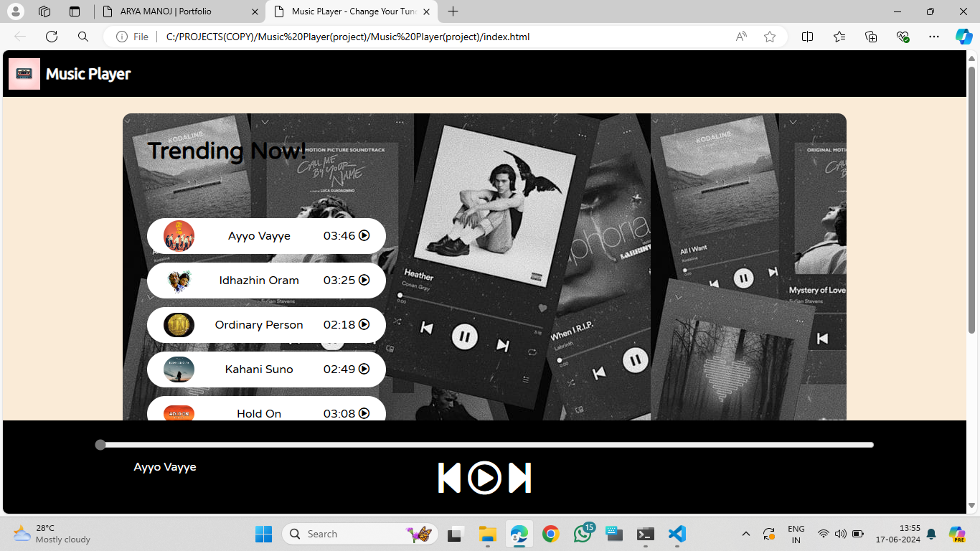Open the Workspaces button
The image size is (980, 551).
[x=44, y=11]
